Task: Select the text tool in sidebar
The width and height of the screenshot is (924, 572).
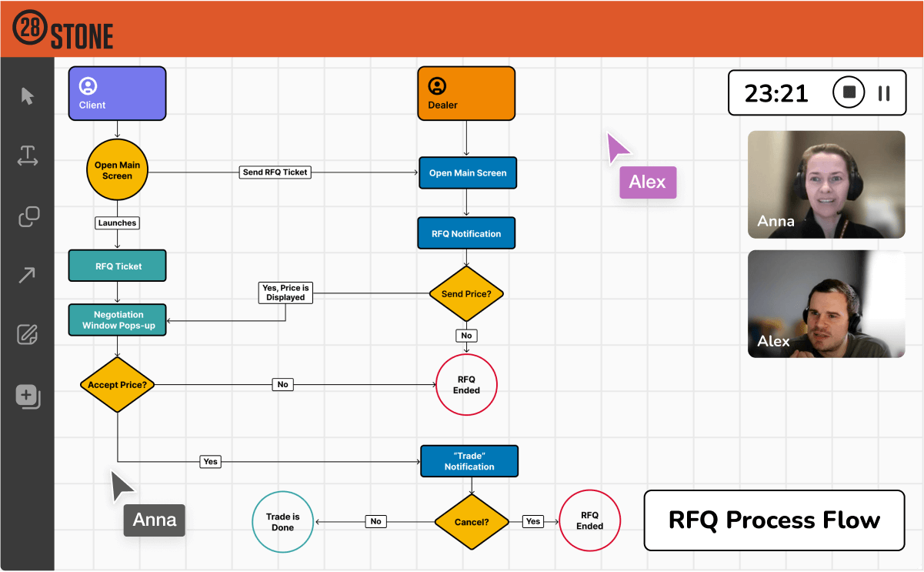Action: [x=28, y=156]
